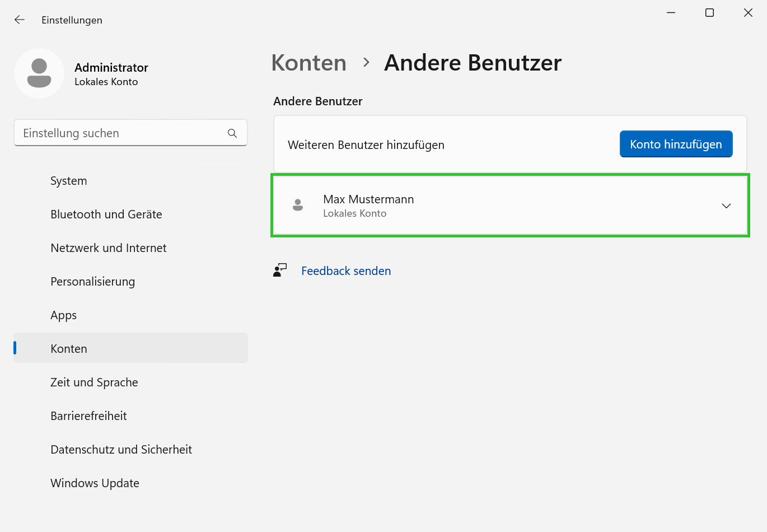Open System settings in the sidebar
This screenshot has width=767, height=532.
(x=68, y=180)
